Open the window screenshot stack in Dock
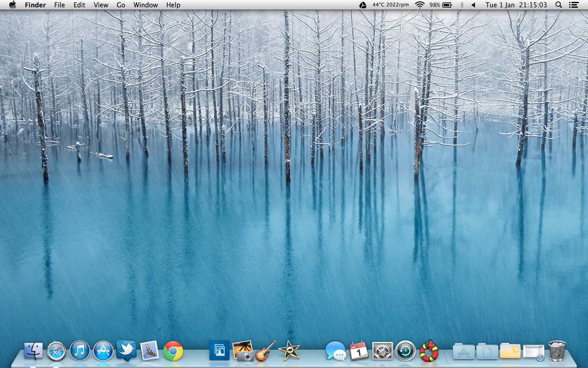 [x=534, y=352]
